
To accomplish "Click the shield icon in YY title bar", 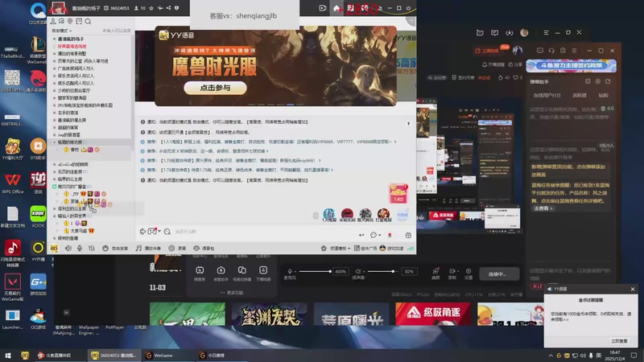I will pyautogui.click(x=176, y=8).
